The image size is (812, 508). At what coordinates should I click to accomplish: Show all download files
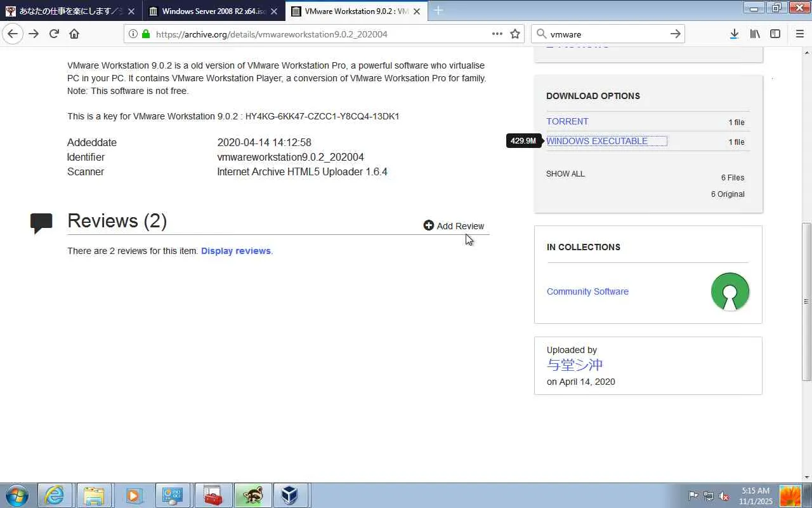point(565,174)
